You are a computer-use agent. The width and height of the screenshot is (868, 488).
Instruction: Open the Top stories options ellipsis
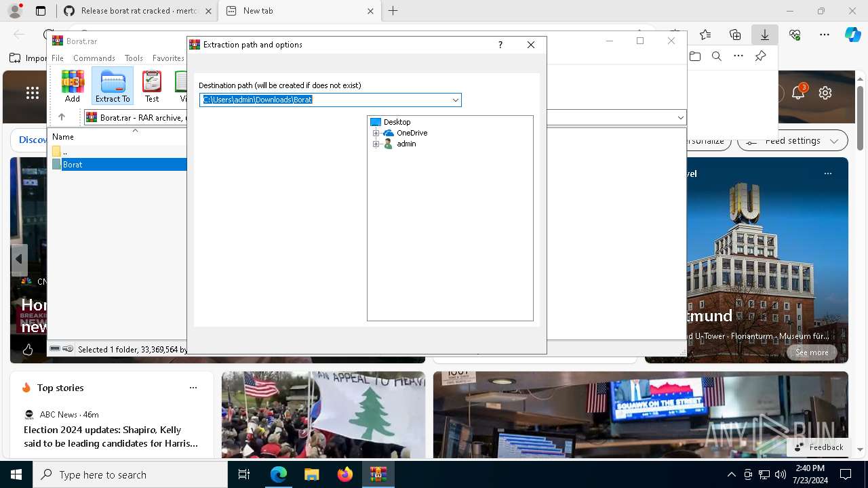[x=193, y=388]
